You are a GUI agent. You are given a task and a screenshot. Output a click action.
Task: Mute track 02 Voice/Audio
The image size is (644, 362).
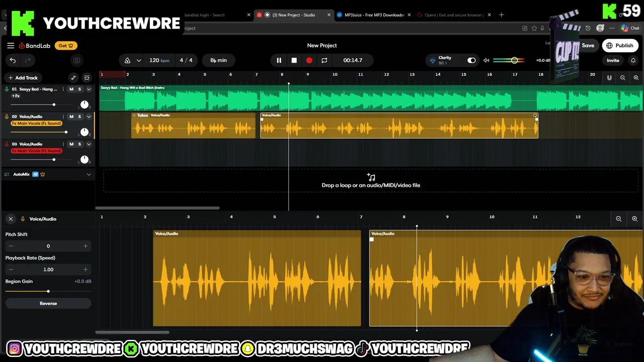coord(71,117)
